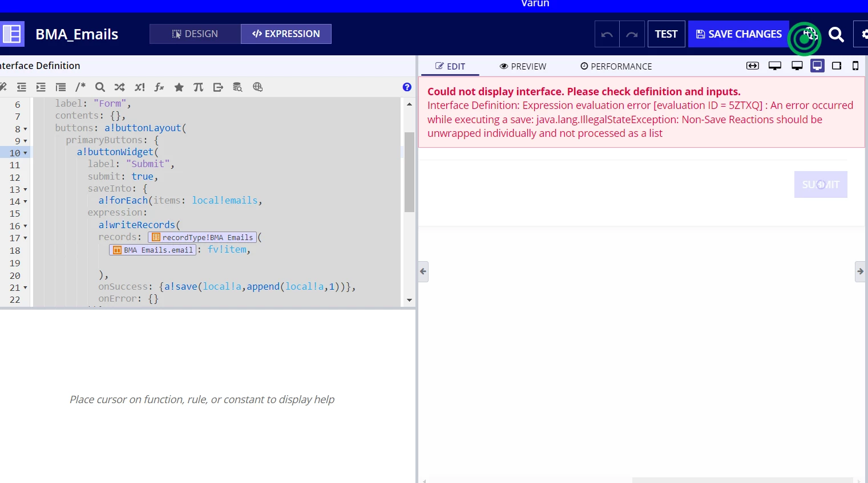Screen dimensions: 868x483
Task: Select the medium desktop preview icon
Action: click(x=797, y=66)
